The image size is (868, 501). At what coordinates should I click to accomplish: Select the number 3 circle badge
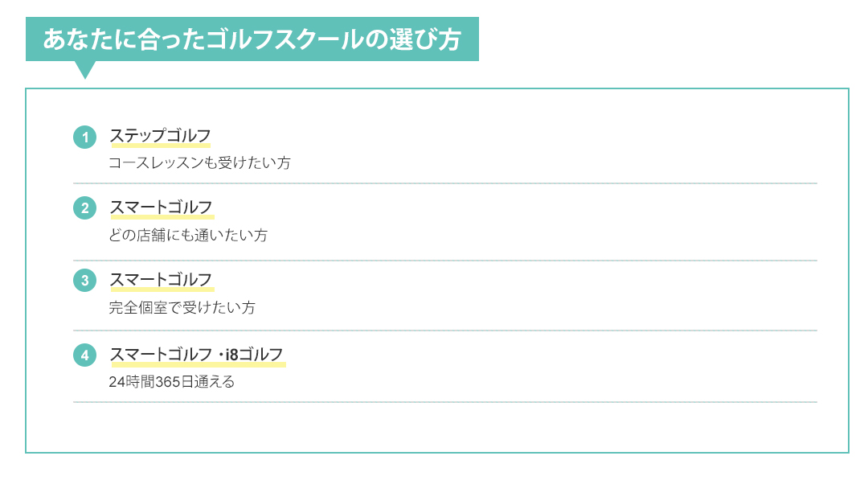coord(84,281)
